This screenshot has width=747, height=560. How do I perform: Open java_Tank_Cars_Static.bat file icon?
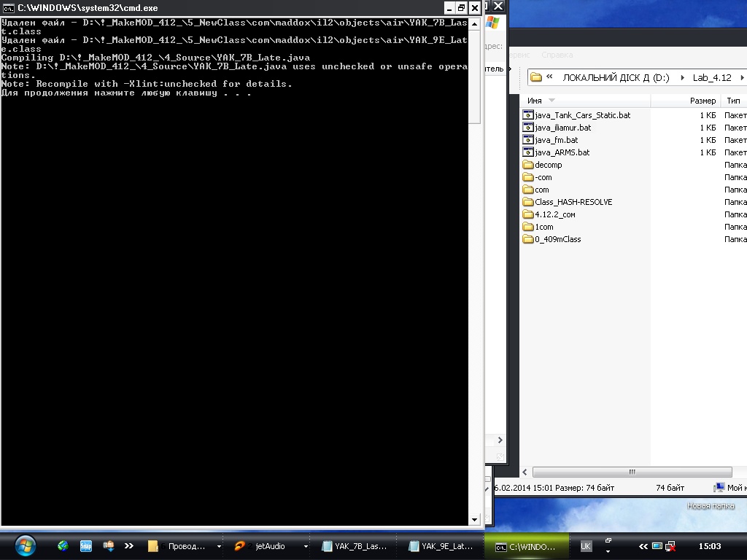528,114
